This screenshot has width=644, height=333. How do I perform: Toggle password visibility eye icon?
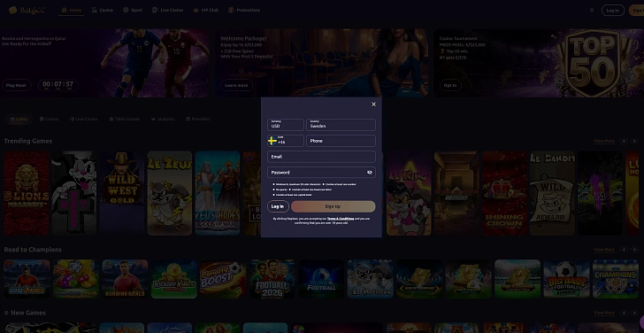point(369,173)
